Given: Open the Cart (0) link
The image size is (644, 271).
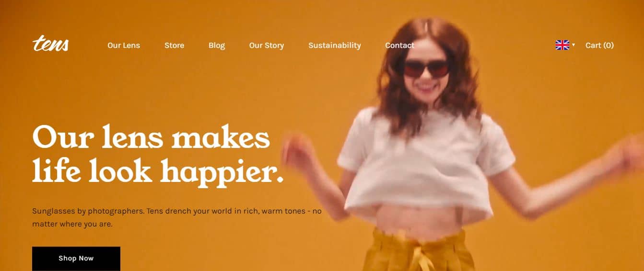Looking at the screenshot, I should click(x=599, y=45).
